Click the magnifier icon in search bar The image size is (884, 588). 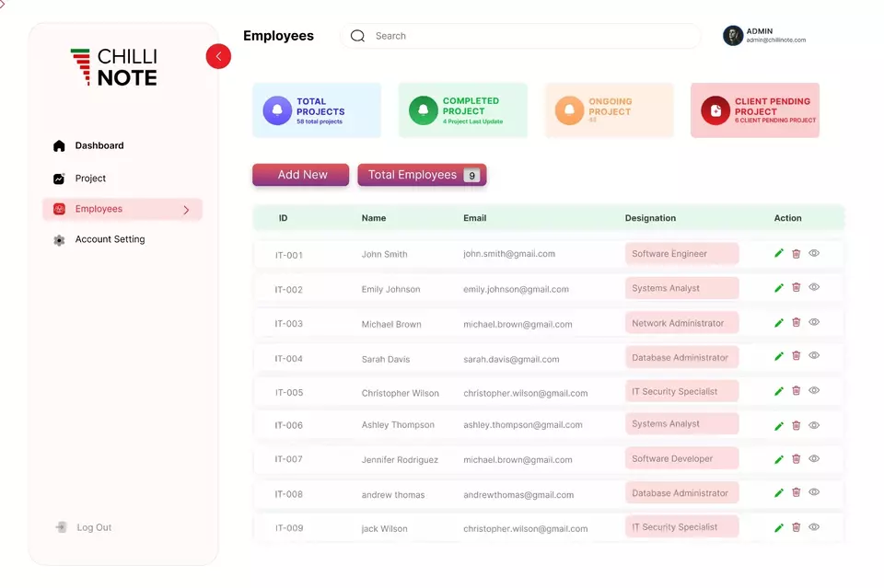point(358,36)
